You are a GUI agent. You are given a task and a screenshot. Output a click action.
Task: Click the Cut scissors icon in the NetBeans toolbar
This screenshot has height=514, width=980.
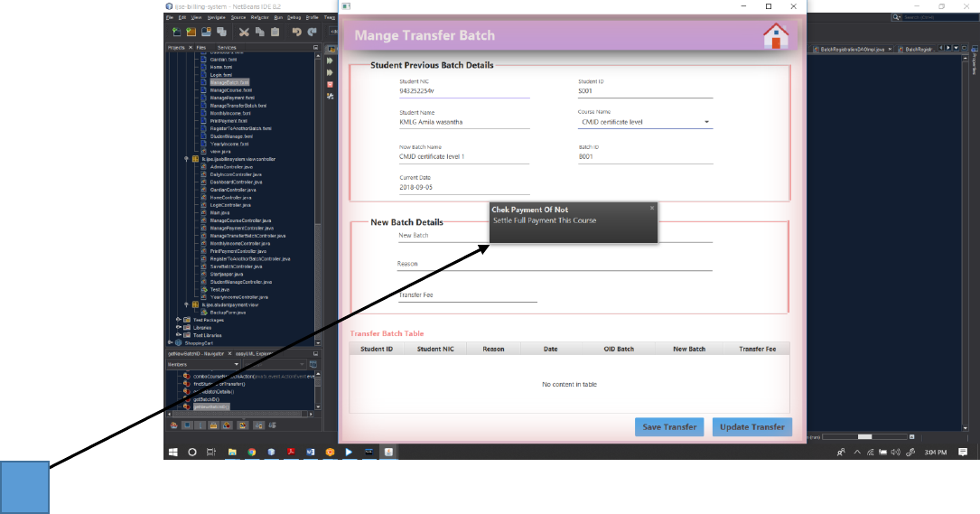244,32
